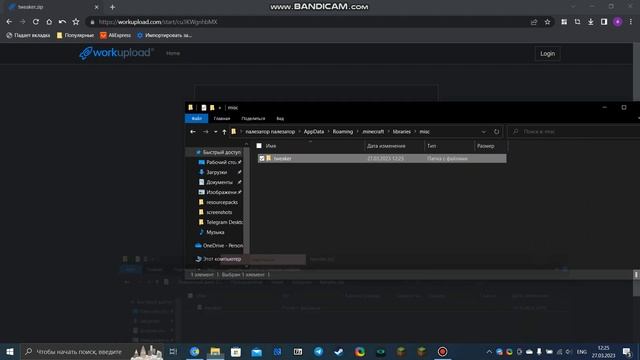Open the browser three-dot menu
The height and width of the screenshot is (360, 640).
click(631, 22)
